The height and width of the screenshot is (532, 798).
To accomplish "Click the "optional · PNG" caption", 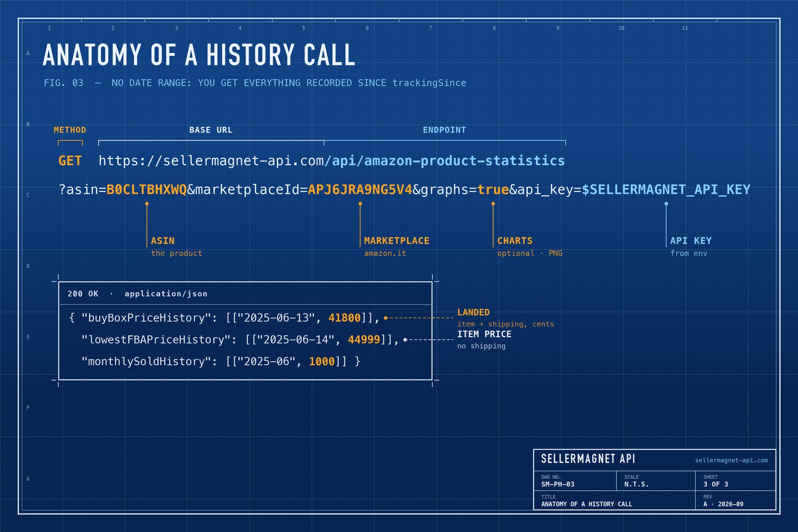I will pos(530,254).
